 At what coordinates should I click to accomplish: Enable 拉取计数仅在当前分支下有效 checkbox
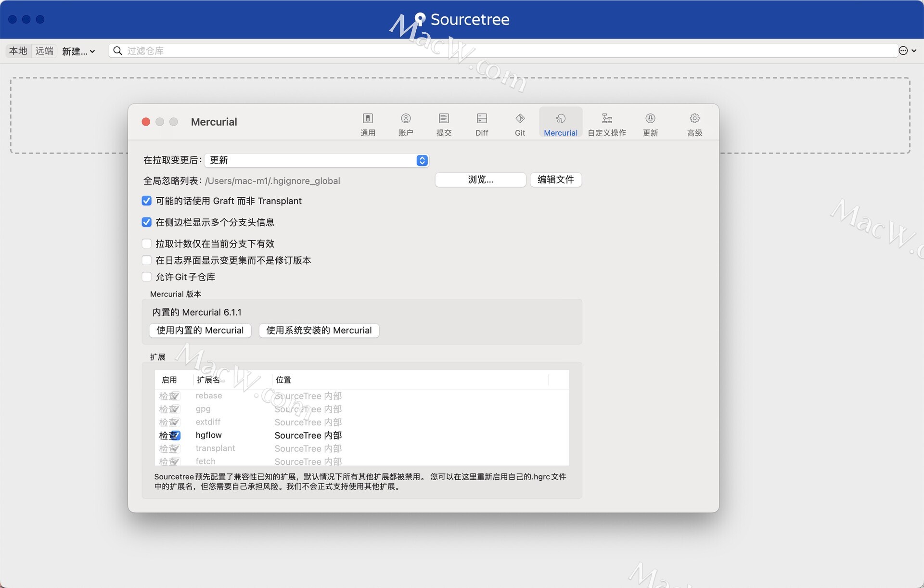pos(147,243)
